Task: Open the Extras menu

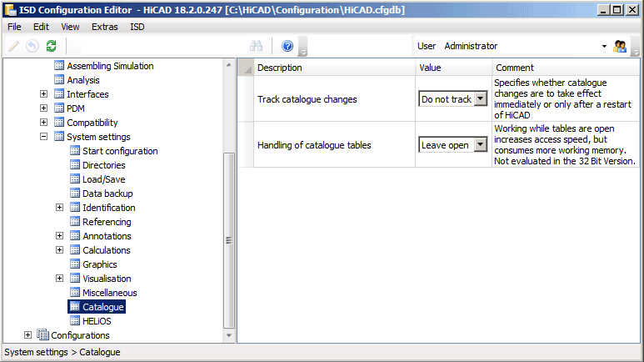Action: (105, 27)
